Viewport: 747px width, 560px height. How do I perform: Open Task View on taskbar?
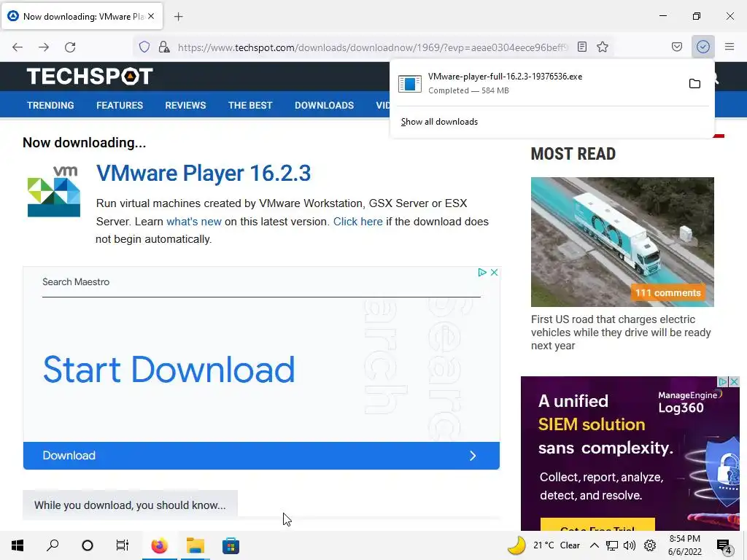point(123,545)
